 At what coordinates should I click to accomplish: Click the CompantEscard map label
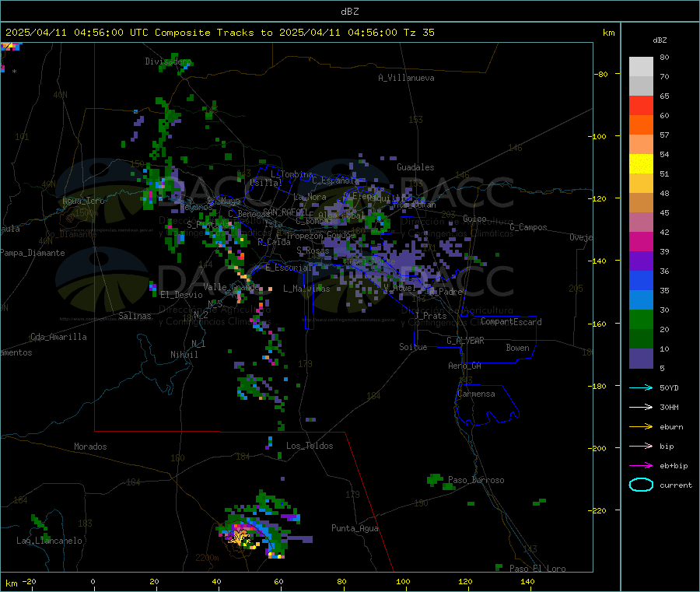click(511, 321)
